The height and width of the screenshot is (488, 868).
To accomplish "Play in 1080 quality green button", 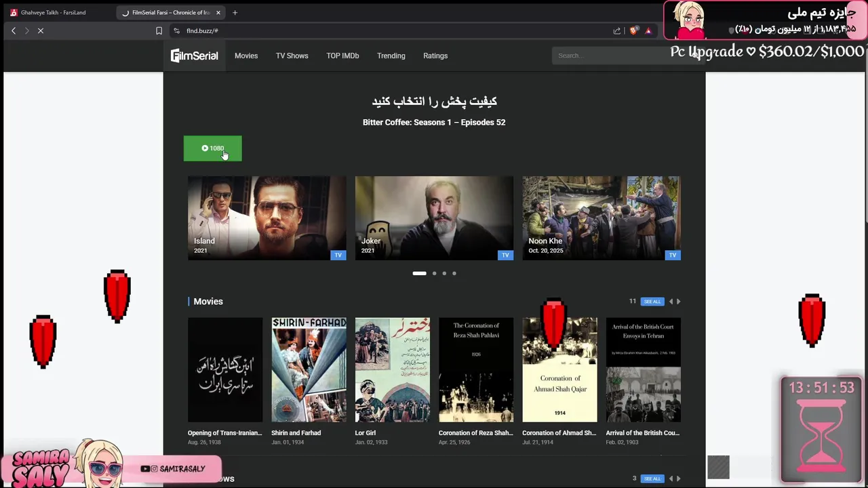I will tap(212, 148).
